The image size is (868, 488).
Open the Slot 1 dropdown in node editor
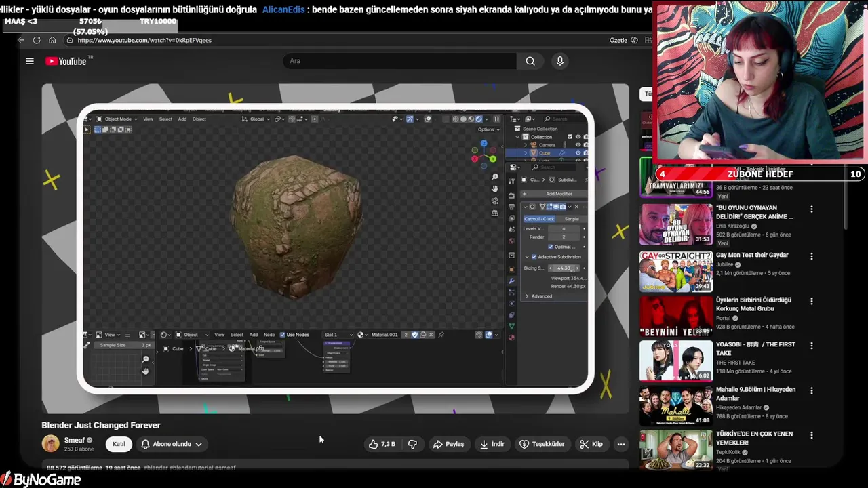pos(338,335)
